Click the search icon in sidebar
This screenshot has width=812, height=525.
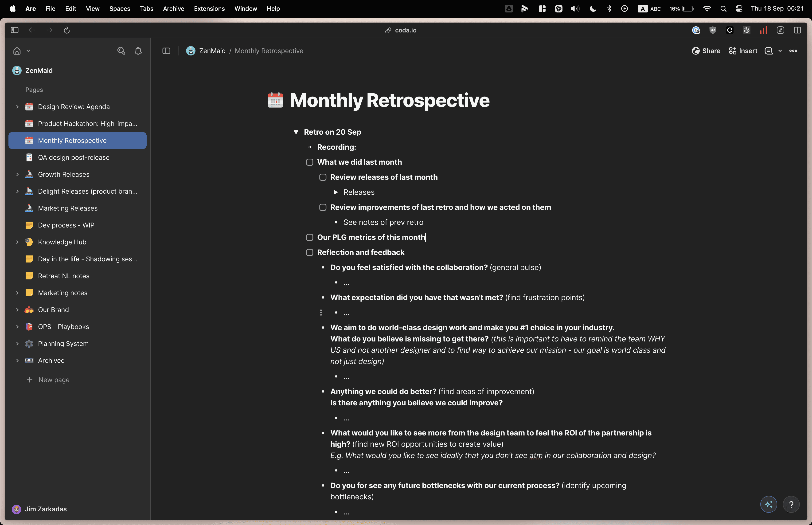121,51
